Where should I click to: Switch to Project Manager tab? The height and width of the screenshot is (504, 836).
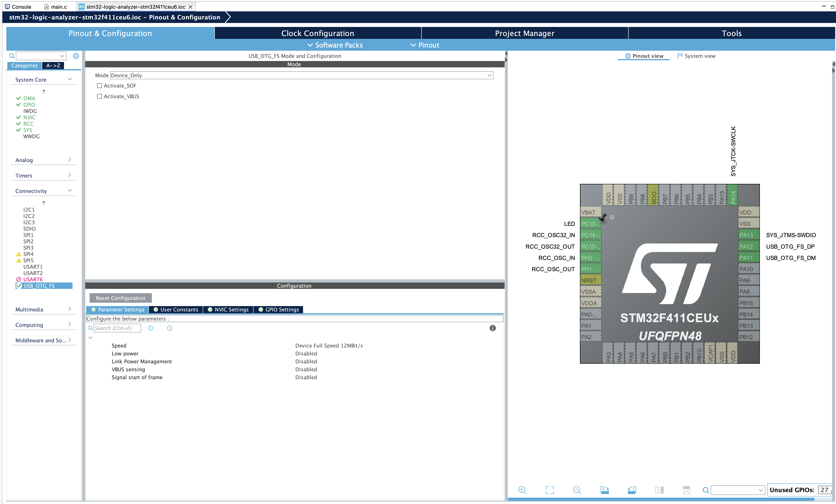(x=525, y=33)
